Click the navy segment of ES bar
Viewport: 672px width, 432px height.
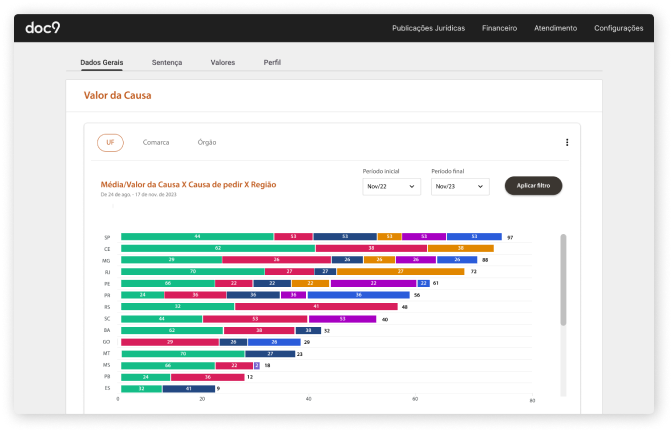(189, 389)
